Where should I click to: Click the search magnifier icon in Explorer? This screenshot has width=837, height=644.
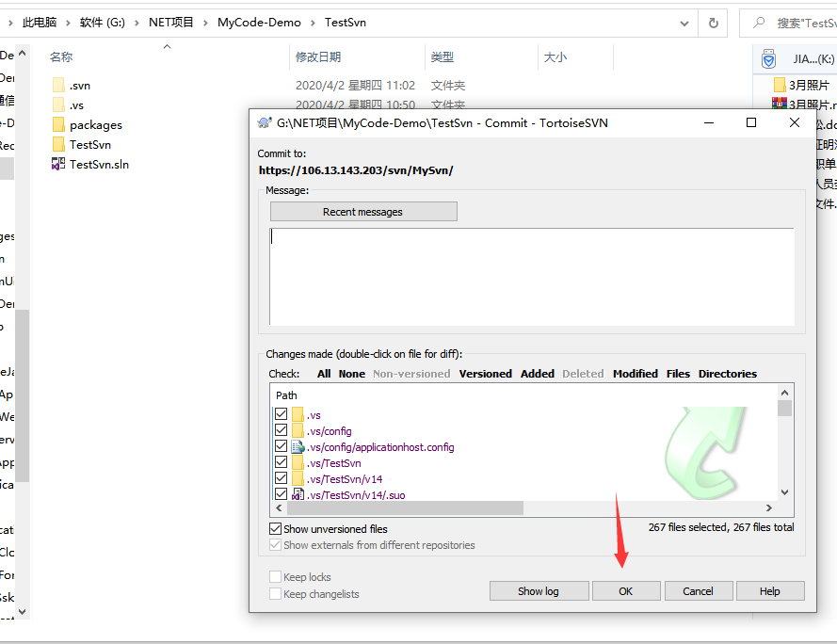[x=759, y=23]
